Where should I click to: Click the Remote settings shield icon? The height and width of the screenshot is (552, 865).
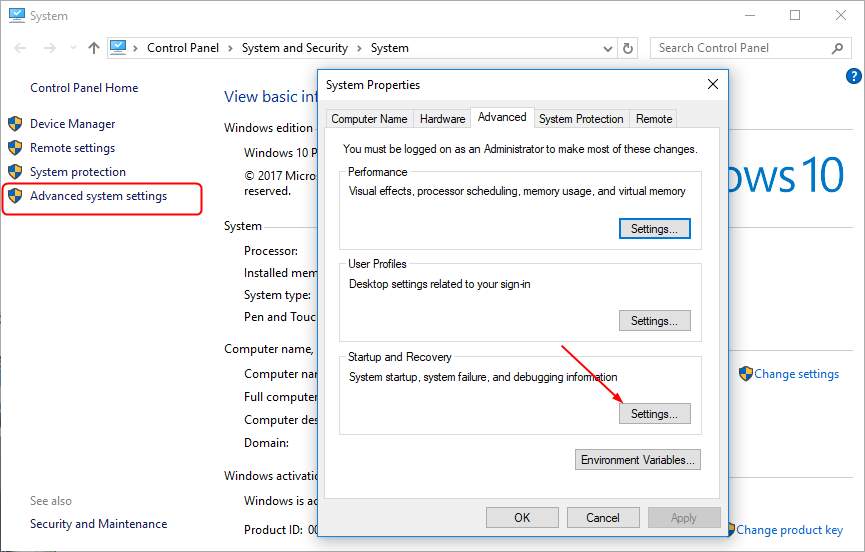tap(15, 148)
